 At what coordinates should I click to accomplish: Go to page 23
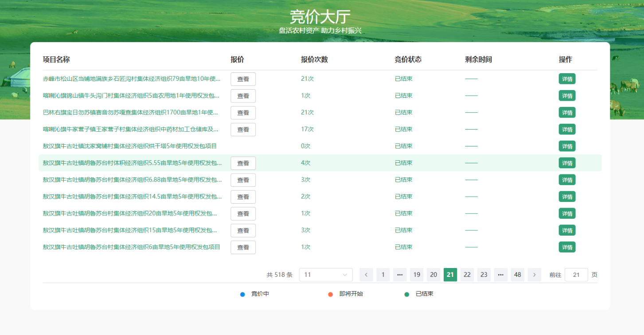484,275
